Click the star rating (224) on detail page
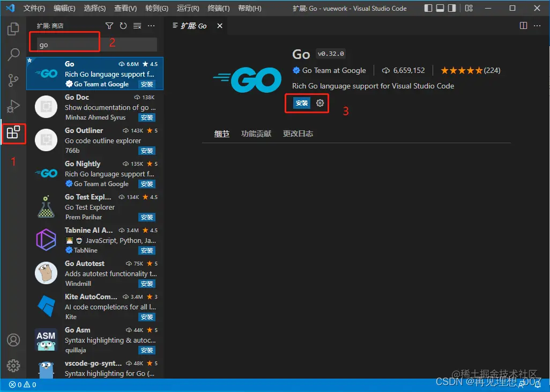550x392 pixels. [470, 71]
